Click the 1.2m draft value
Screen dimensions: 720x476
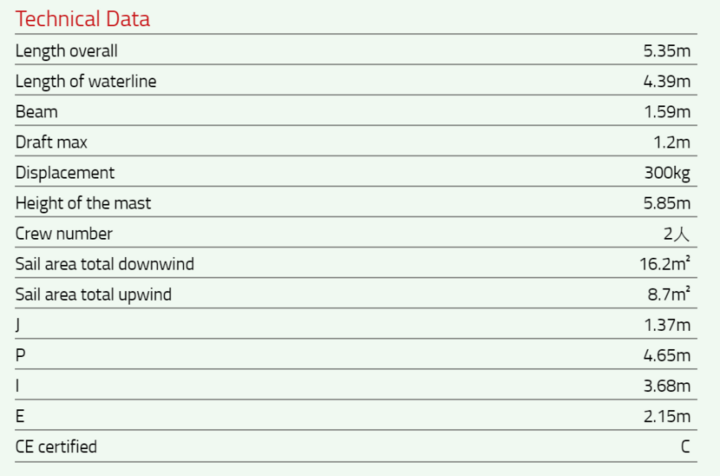671,142
